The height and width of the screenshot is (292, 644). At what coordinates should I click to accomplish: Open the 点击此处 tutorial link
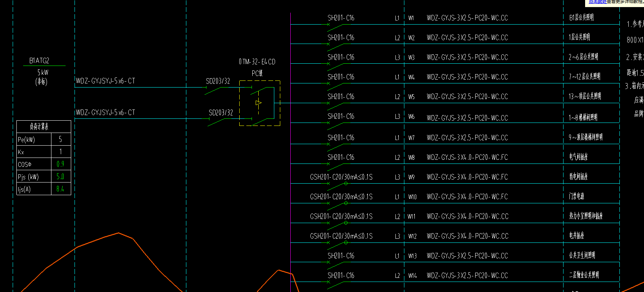pyautogui.click(x=597, y=2)
